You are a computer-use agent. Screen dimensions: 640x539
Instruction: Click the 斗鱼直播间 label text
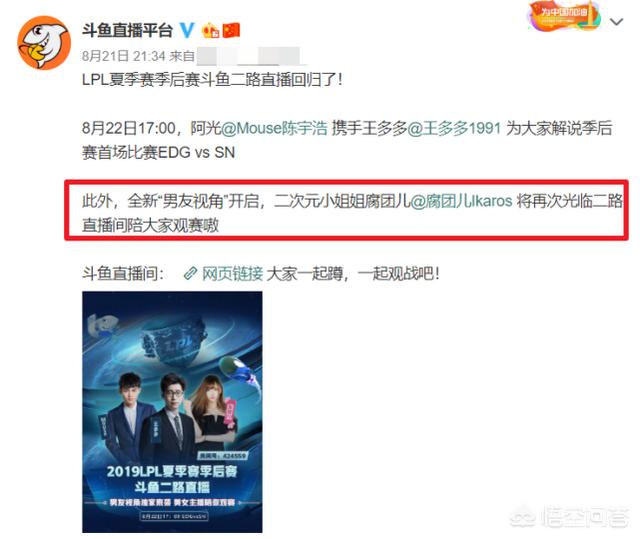click(122, 273)
